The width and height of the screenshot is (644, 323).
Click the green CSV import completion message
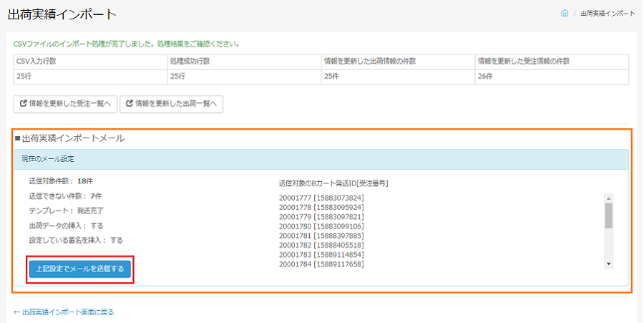pyautogui.click(x=127, y=44)
